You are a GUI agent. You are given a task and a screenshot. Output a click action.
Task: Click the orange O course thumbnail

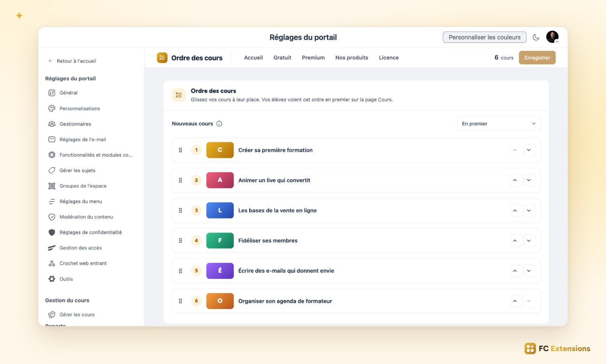tap(220, 301)
